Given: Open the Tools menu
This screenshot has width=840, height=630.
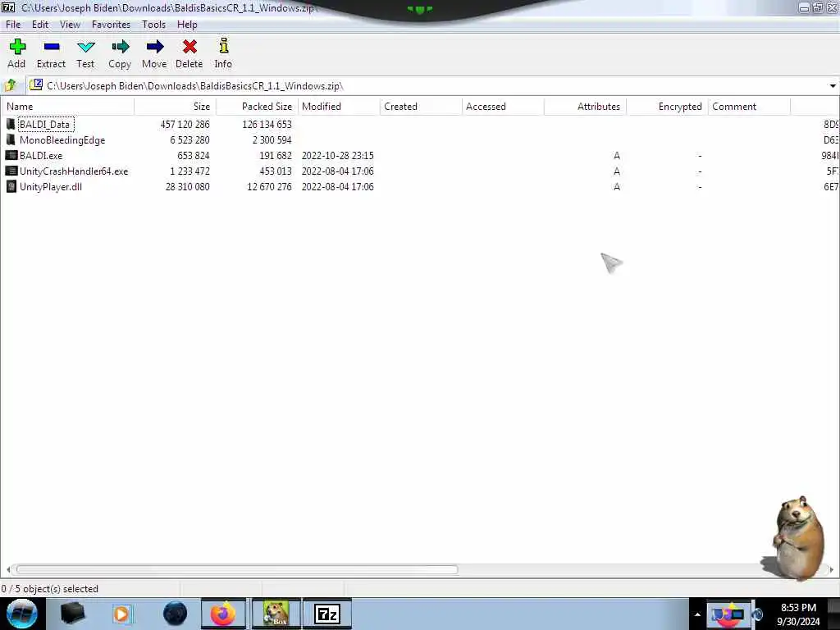Looking at the screenshot, I should pyautogui.click(x=153, y=25).
